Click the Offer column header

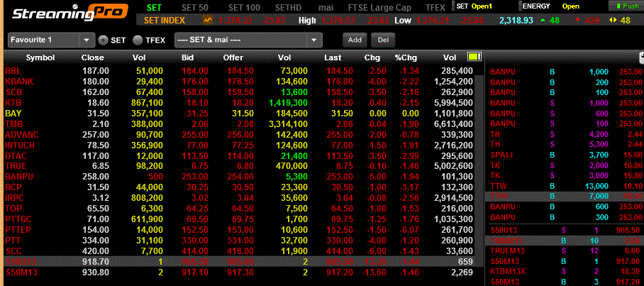pyautogui.click(x=233, y=58)
